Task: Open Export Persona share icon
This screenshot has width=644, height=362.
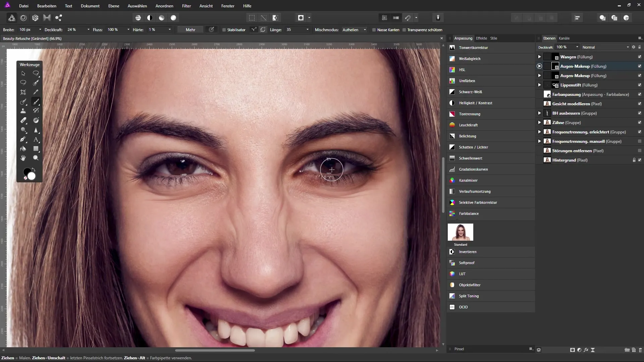Action: point(59,18)
